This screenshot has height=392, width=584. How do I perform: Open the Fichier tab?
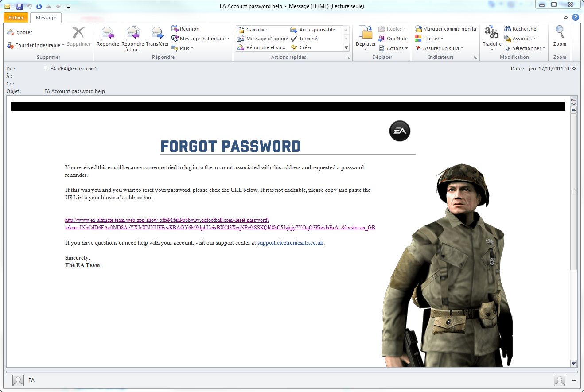pyautogui.click(x=16, y=18)
